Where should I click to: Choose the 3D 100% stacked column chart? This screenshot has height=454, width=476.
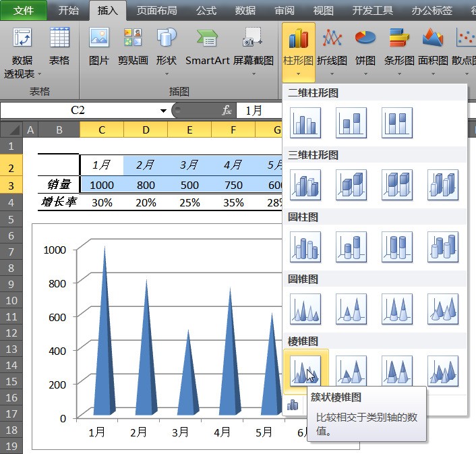[x=397, y=185]
